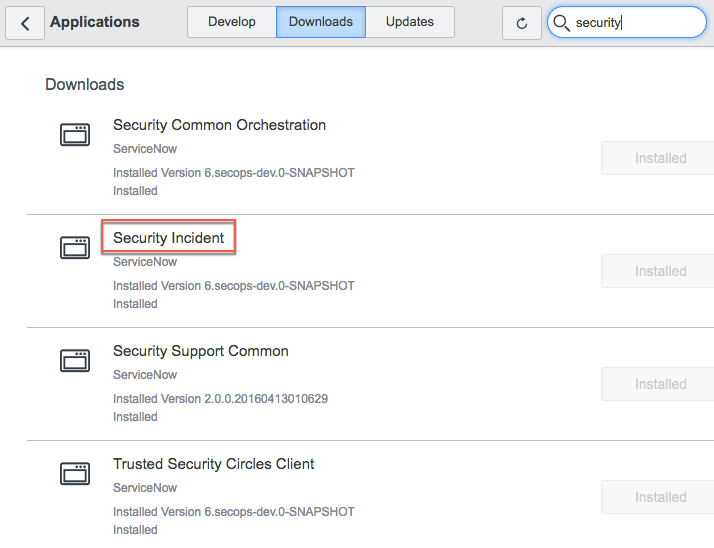
Task: Click ServiceNow vendor under Trusted Security Circles Client
Action: (x=145, y=488)
